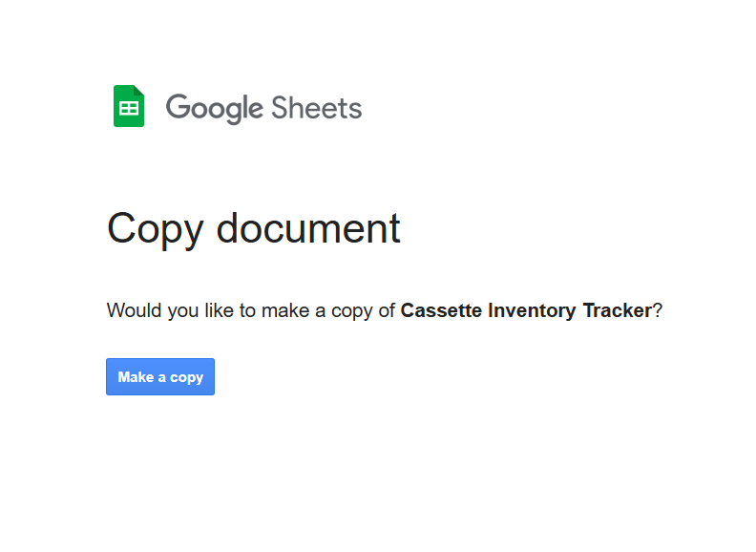756x552 pixels.
Task: Click the word "Copy" in the page heading
Action: pyautogui.click(x=156, y=229)
